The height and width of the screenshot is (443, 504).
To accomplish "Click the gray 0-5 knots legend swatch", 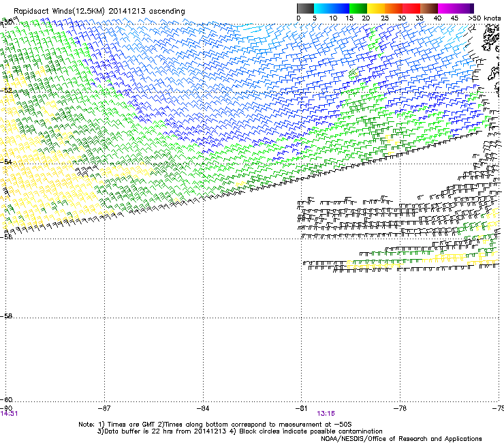I will click(305, 8).
